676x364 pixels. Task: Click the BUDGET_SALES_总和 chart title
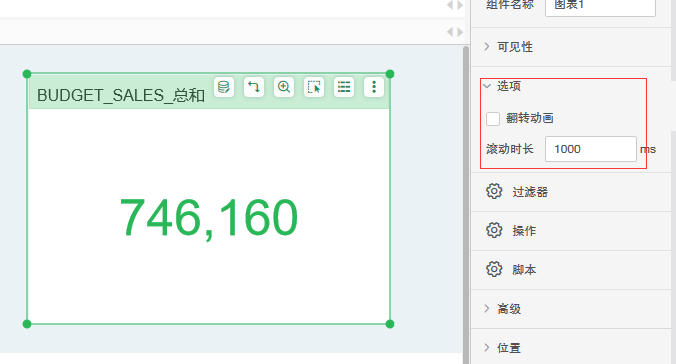pyautogui.click(x=121, y=95)
